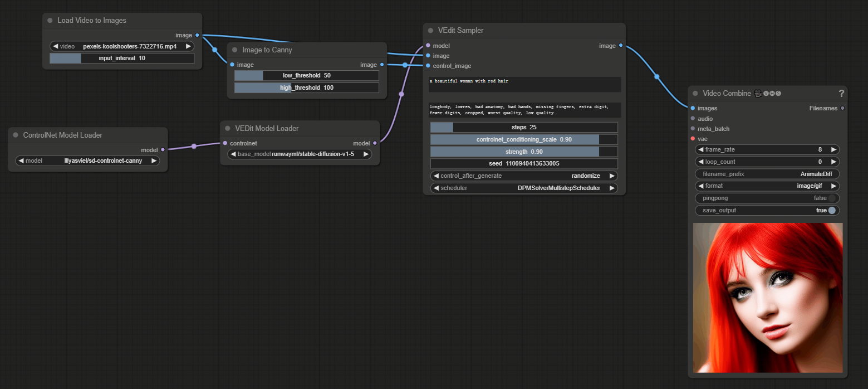868x389 pixels.
Task: Click the VEdit Sampler node title
Action: click(460, 31)
